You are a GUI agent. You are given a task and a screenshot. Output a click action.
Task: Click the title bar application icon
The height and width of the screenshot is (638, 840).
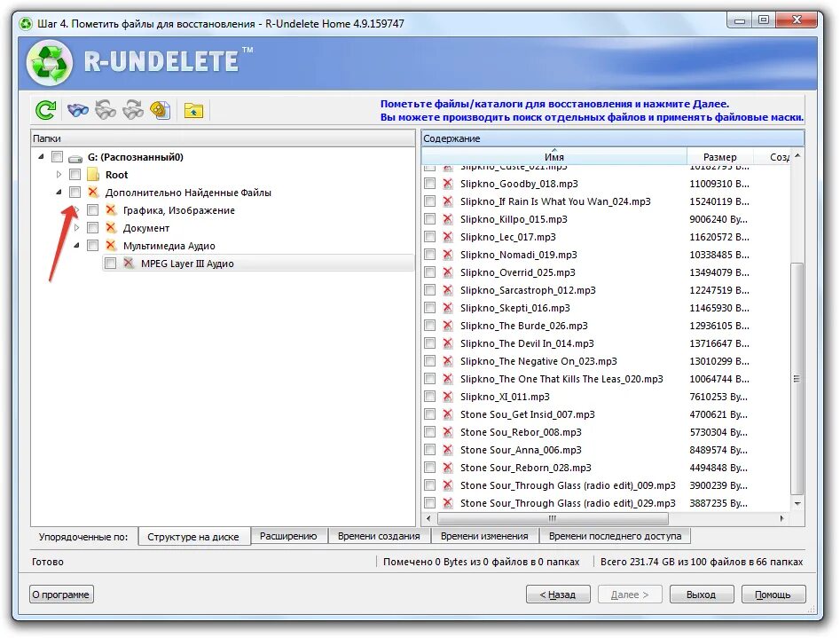point(25,24)
